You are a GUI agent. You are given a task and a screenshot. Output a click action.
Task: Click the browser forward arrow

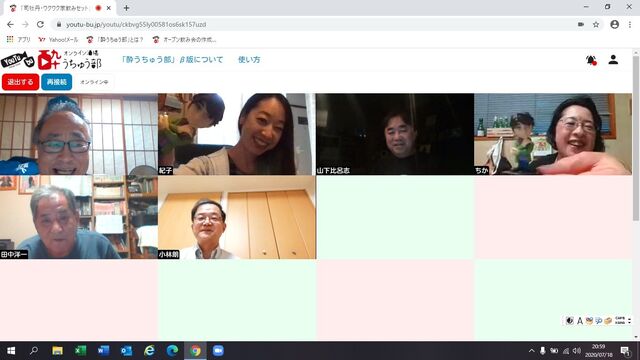[x=25, y=24]
